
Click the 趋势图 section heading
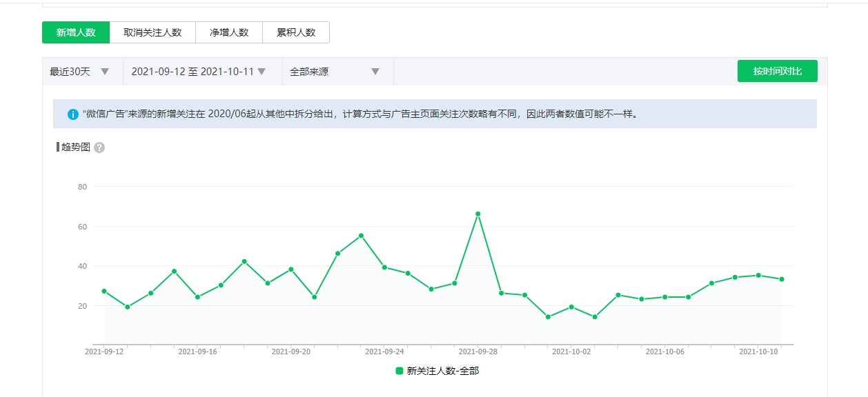(x=76, y=147)
